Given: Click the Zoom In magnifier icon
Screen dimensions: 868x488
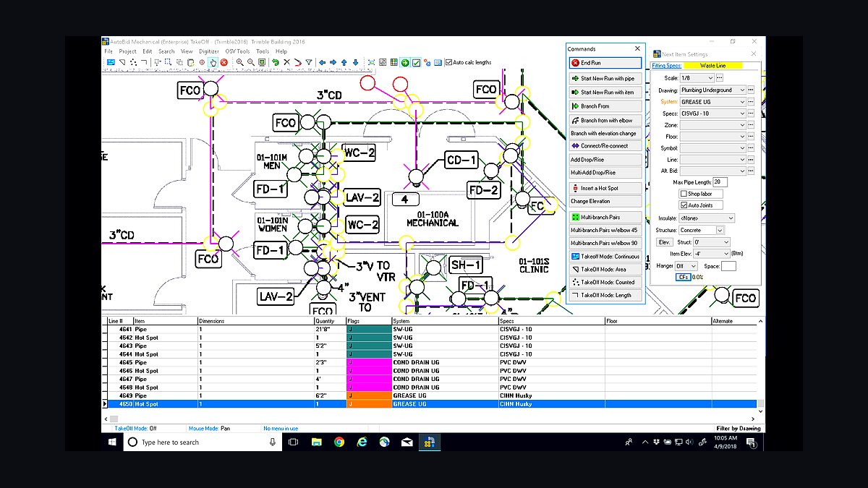Looking at the screenshot, I should click(x=239, y=62).
